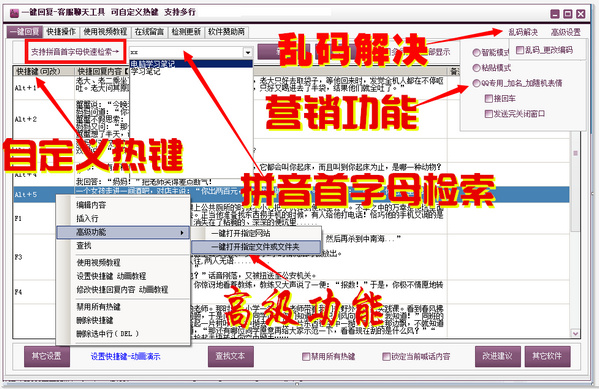Select the 检测更新 tab
This screenshot has height=389, width=599.
pyautogui.click(x=186, y=32)
